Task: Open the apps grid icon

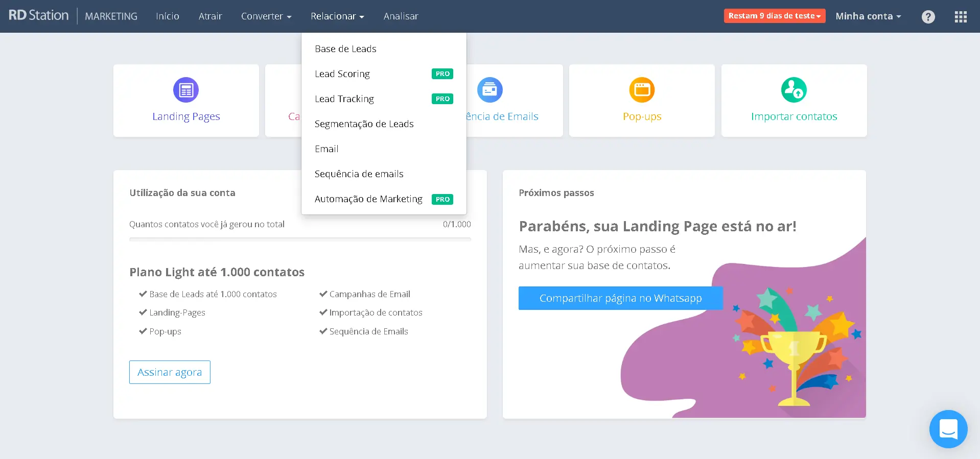Action: (961, 17)
